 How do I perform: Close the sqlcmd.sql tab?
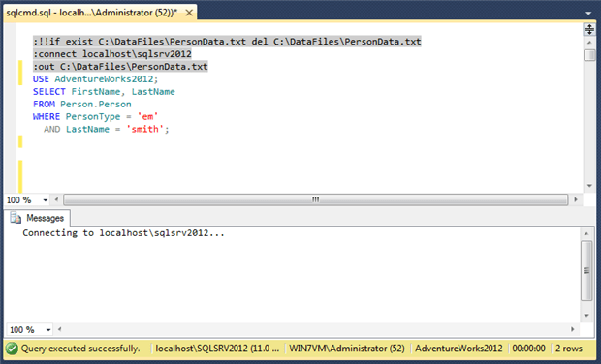pyautogui.click(x=189, y=13)
